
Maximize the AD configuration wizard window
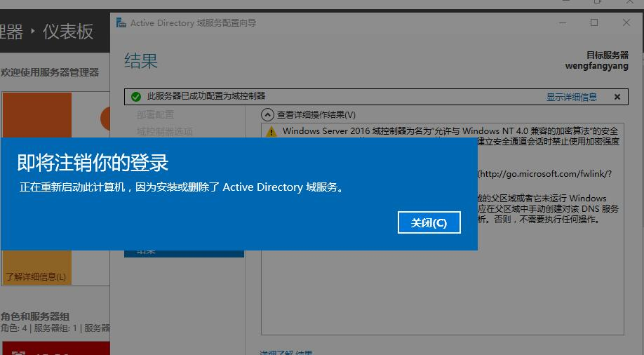594,22
